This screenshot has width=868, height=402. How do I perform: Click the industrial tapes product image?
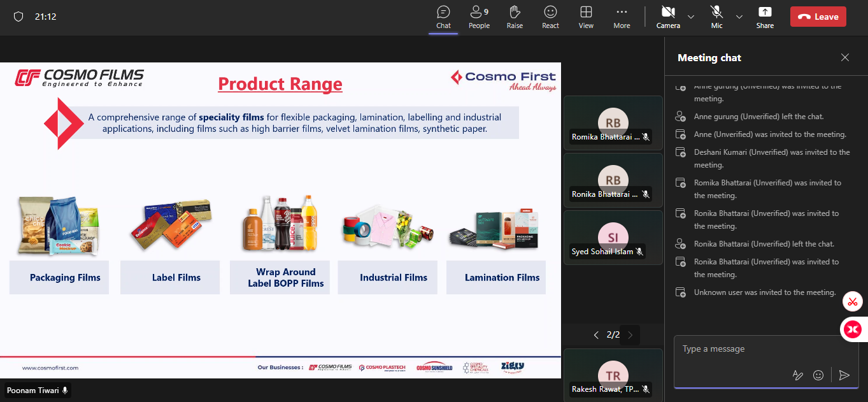388,227
